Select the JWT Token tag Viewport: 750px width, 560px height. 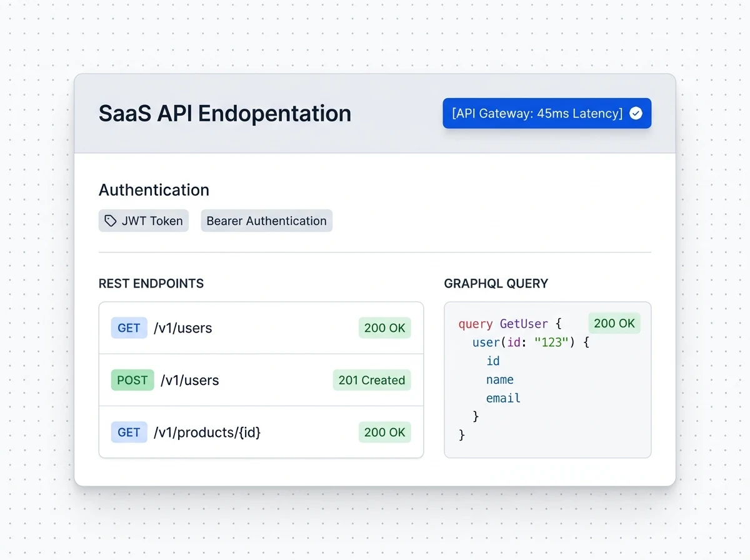tap(143, 221)
